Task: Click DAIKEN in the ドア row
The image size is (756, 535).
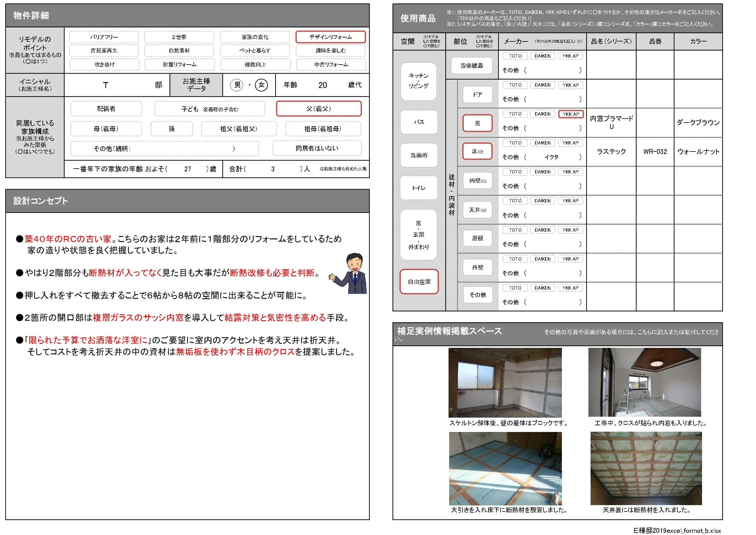Action: 542,85
